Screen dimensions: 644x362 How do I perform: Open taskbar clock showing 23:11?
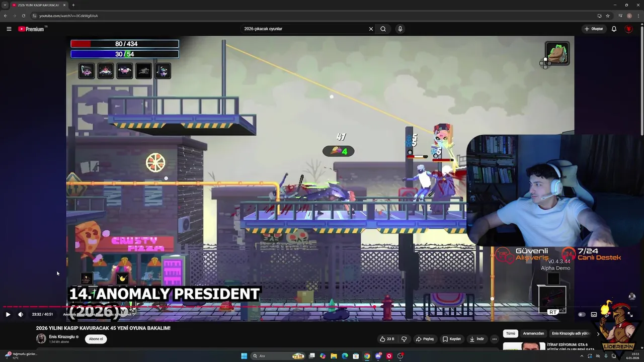pos(632,356)
